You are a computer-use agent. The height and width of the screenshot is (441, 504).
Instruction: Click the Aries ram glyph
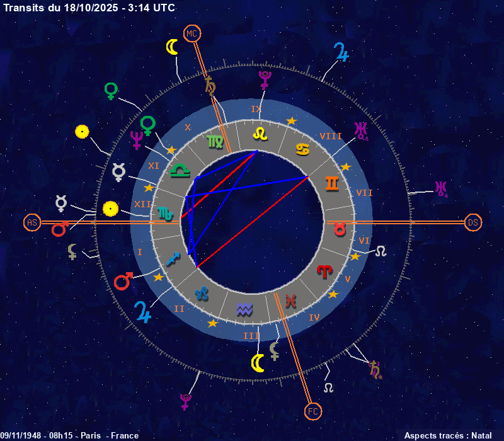(x=326, y=272)
